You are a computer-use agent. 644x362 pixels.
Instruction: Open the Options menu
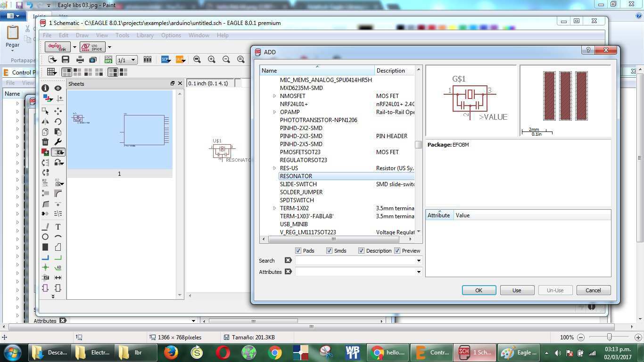tap(171, 35)
